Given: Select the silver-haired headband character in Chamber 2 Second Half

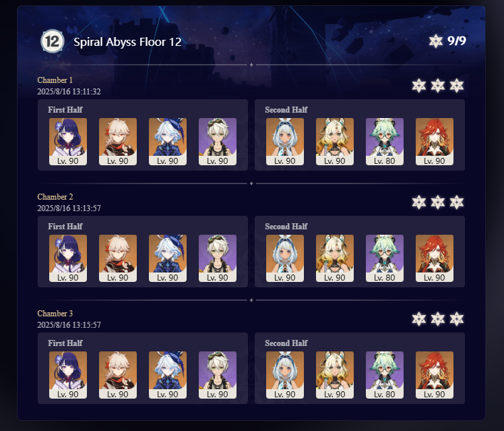Looking at the screenshot, I should (285, 258).
